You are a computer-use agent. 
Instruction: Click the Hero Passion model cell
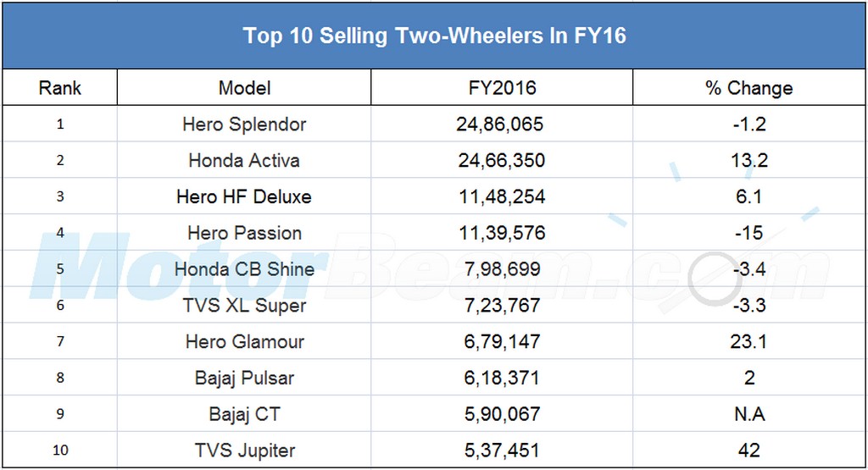244,234
